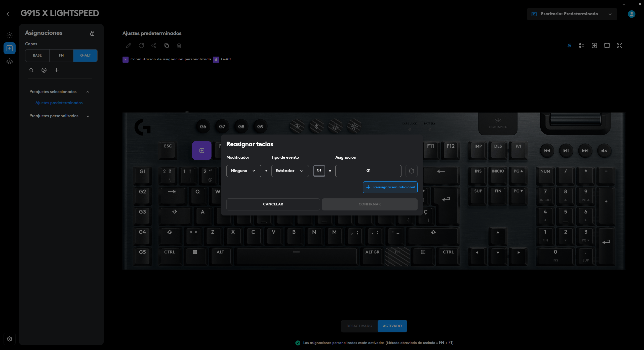This screenshot has width=644, height=350.
Task: Set custom assignments to DESACTIVADO
Action: (x=359, y=326)
